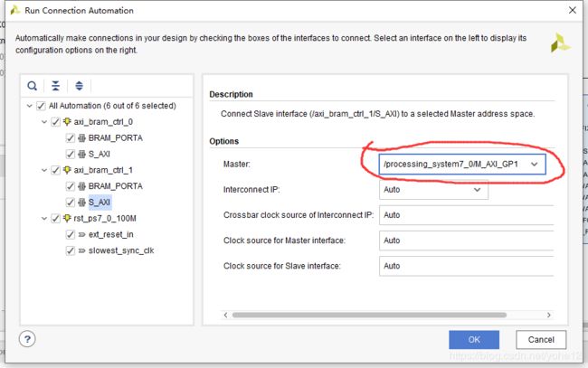Click the Vivado logo in title bar
Image resolution: width=588 pixels, height=368 pixels.
pyautogui.click(x=15, y=10)
